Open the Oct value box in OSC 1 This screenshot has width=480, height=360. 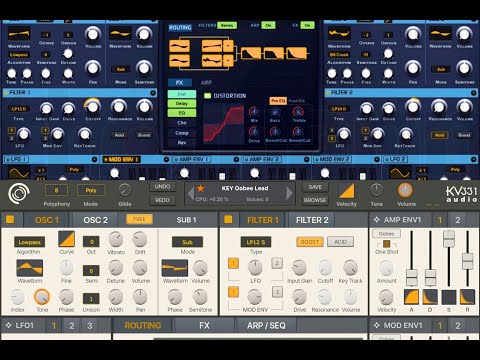(x=91, y=242)
